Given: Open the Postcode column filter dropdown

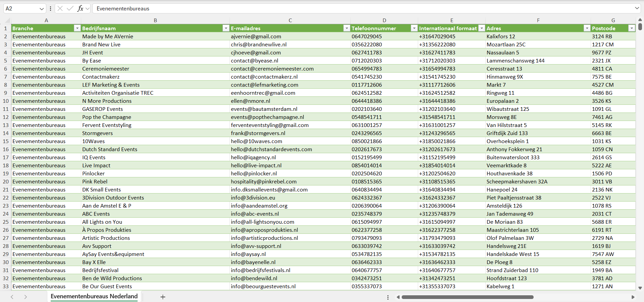Looking at the screenshot, I should coord(631,28).
